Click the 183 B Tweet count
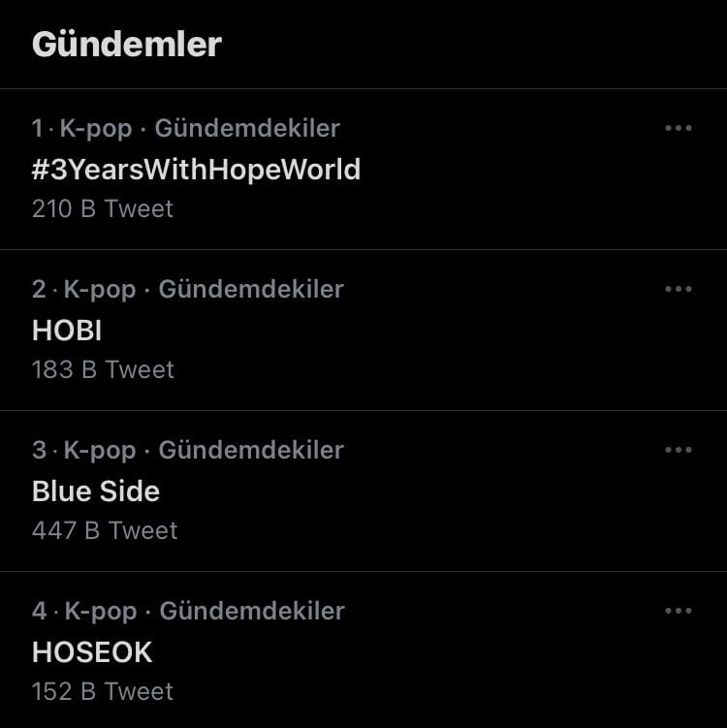The image size is (727, 728). point(103,369)
